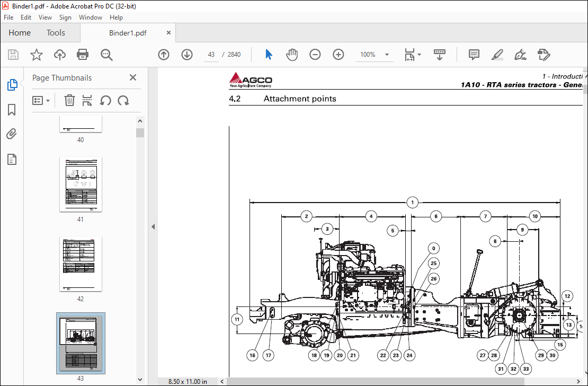Select the Highlight text tool

point(497,55)
